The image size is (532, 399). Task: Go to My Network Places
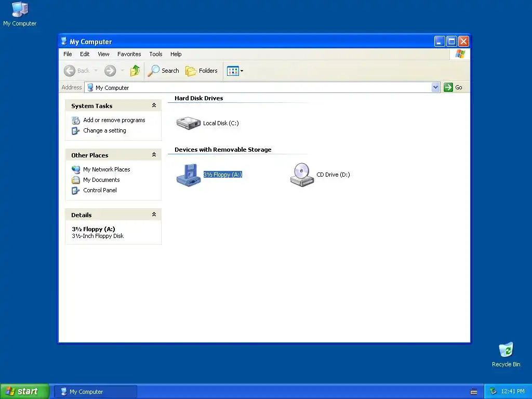coord(107,169)
